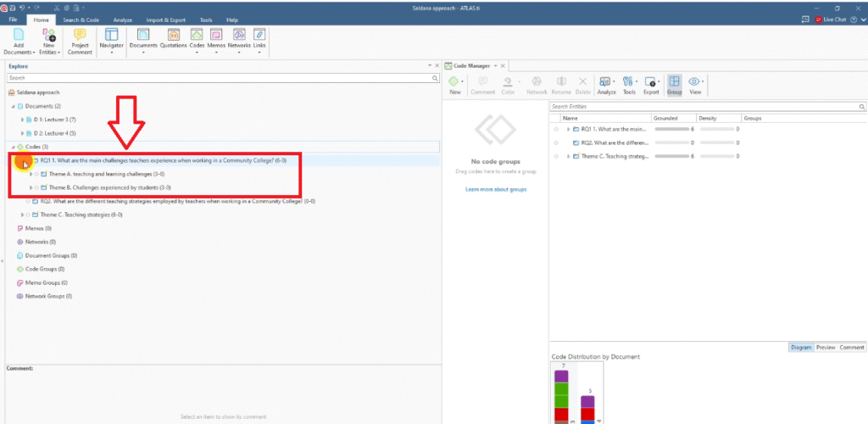Click Analyze icon in Code Manager
This screenshot has width=868, height=424.
[x=606, y=85]
